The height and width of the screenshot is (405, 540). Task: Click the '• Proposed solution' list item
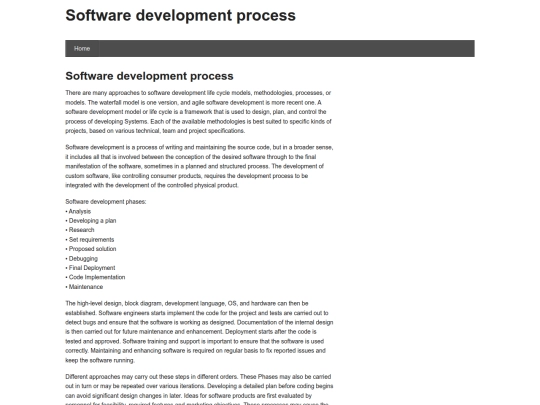[x=91, y=249]
